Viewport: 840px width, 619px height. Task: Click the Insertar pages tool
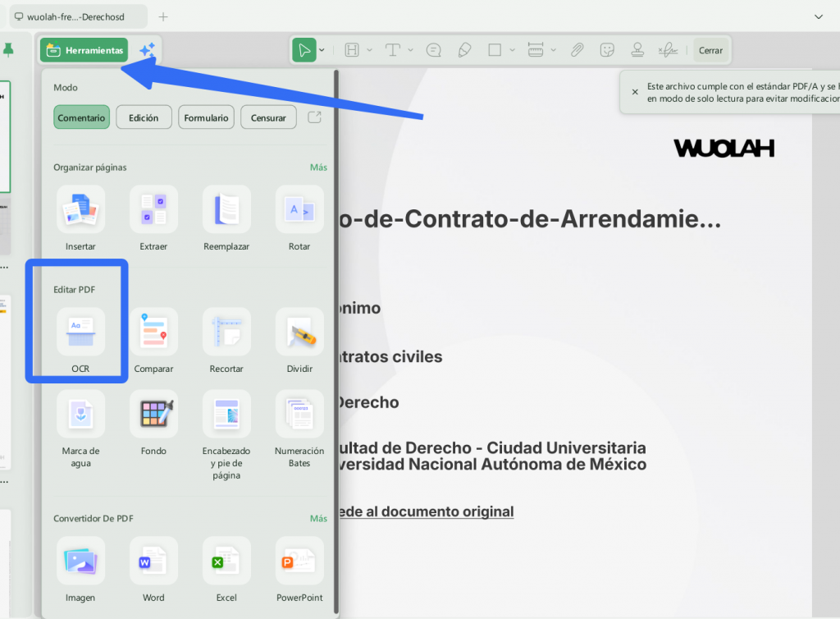[80, 218]
